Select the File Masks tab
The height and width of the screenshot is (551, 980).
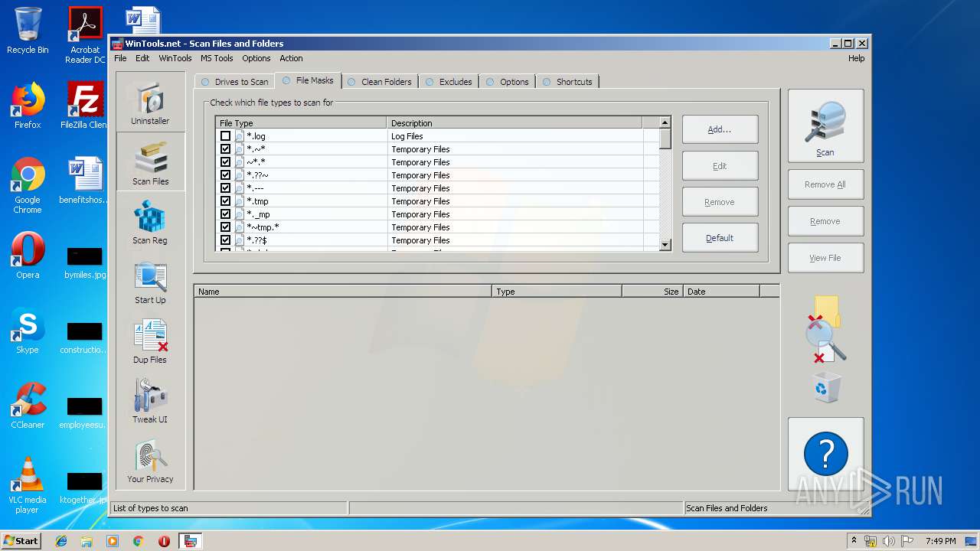pos(308,80)
